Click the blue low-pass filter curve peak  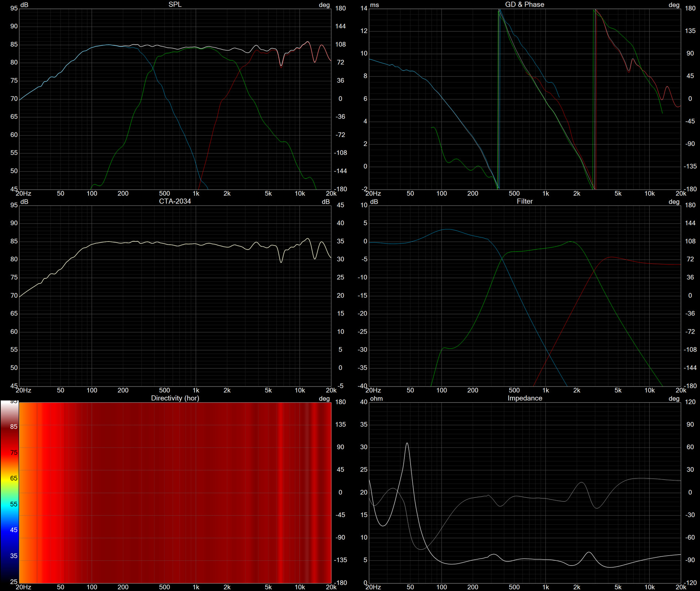click(447, 230)
